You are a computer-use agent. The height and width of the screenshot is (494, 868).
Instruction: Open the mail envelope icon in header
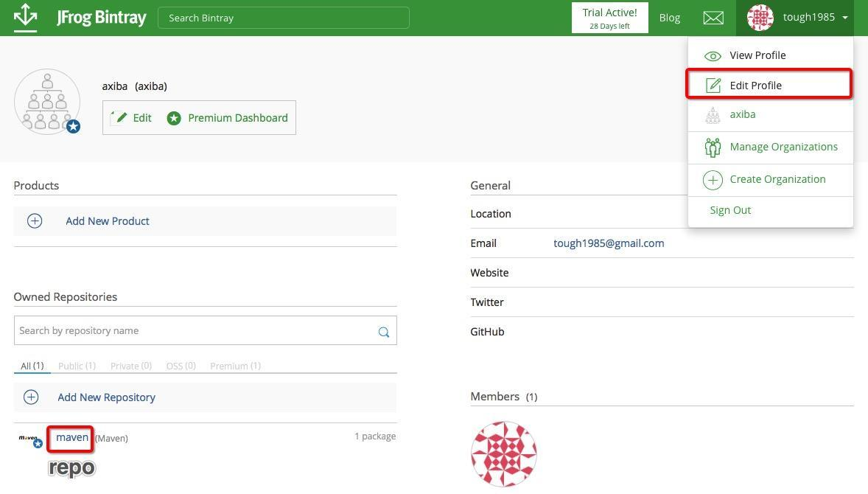(713, 18)
